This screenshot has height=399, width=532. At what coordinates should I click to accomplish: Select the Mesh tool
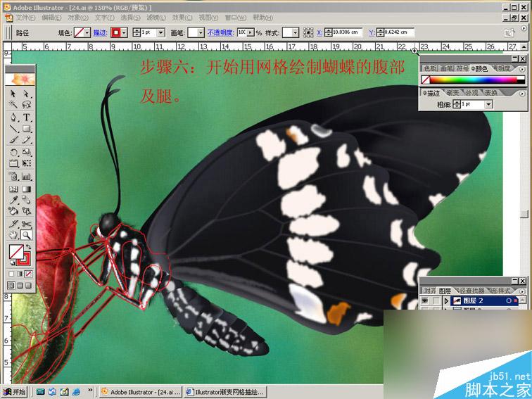click(13, 189)
